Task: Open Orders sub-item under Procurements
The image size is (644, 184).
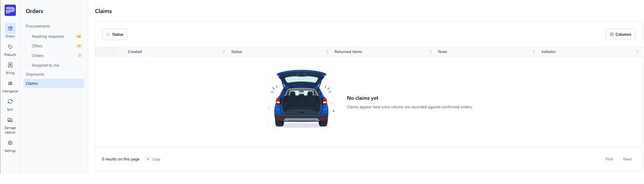Action: click(38, 55)
